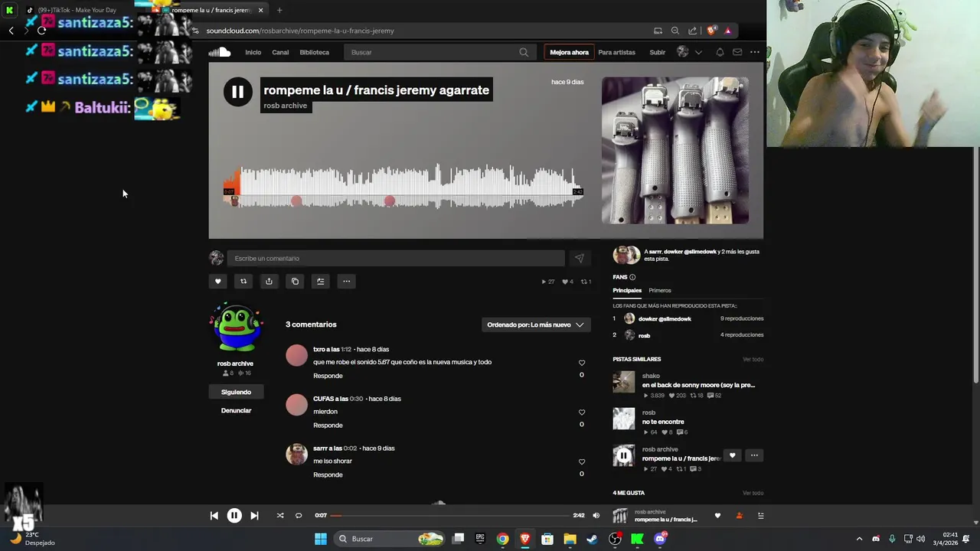Like txro's comment with the heart

tap(582, 363)
